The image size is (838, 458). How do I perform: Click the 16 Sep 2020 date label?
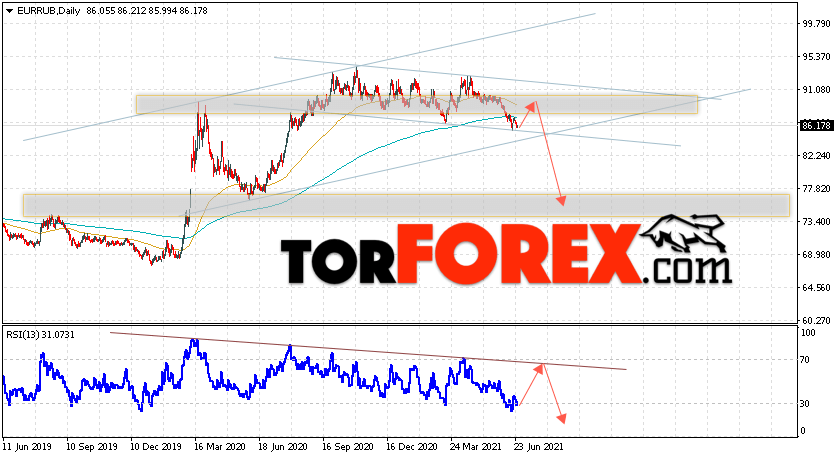348,446
